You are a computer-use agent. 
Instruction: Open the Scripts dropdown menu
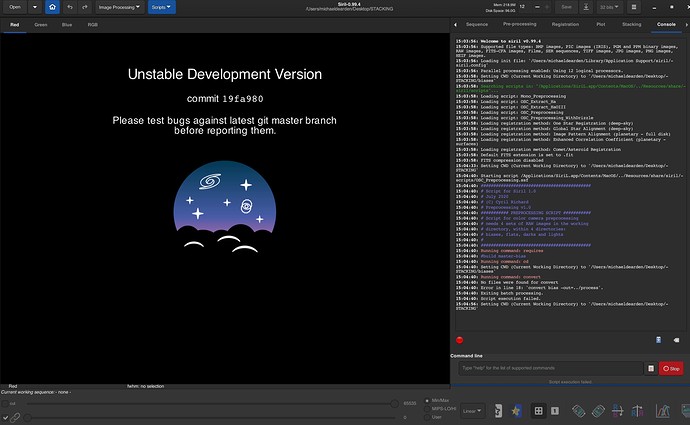pos(162,7)
